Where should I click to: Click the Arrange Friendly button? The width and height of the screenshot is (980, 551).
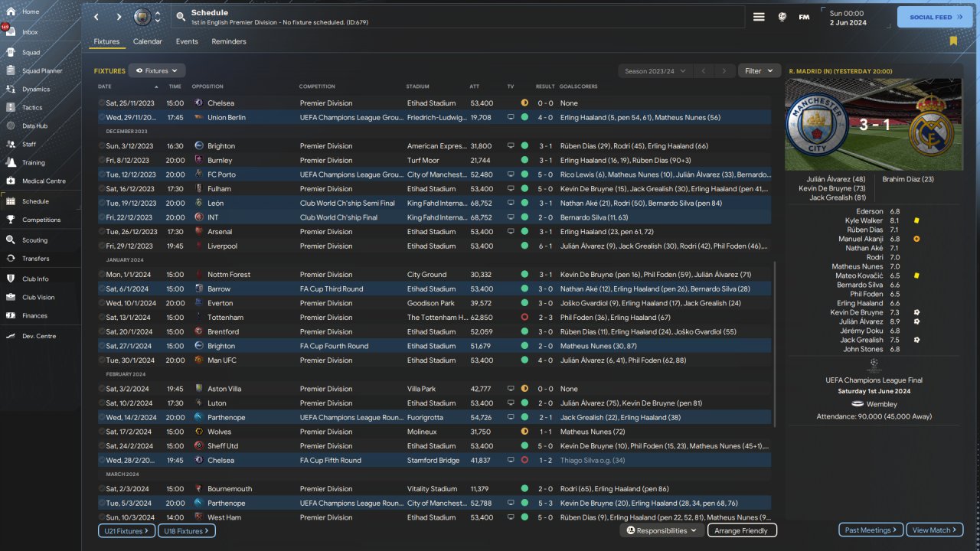pyautogui.click(x=741, y=530)
